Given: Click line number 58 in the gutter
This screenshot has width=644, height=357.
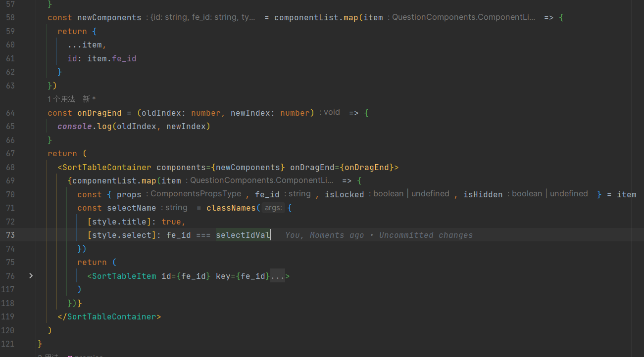Looking at the screenshot, I should click(10, 17).
